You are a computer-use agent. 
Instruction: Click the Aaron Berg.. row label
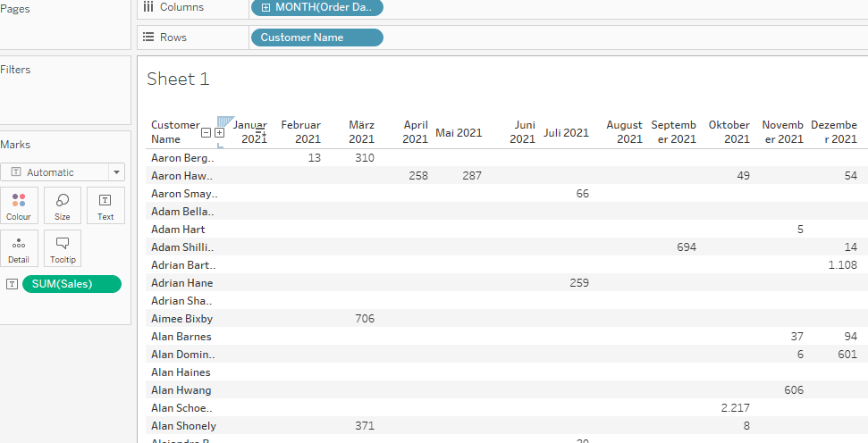point(182,158)
